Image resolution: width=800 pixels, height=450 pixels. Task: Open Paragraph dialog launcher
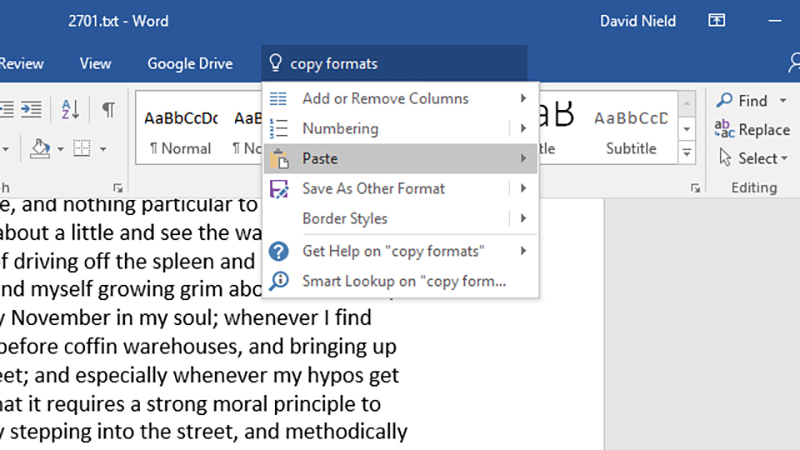118,188
